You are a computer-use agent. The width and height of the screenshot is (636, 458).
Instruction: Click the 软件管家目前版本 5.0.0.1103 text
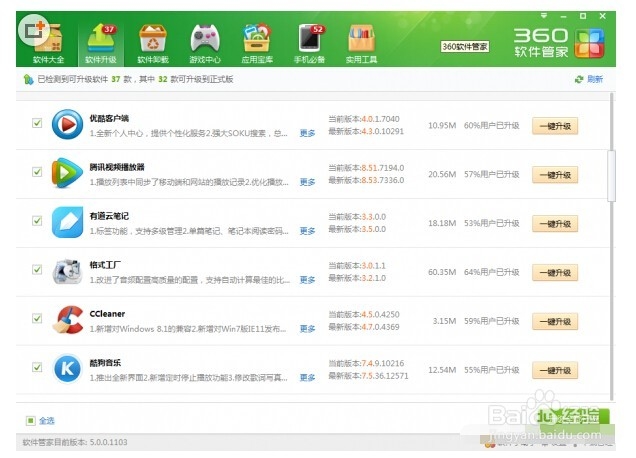click(x=75, y=442)
